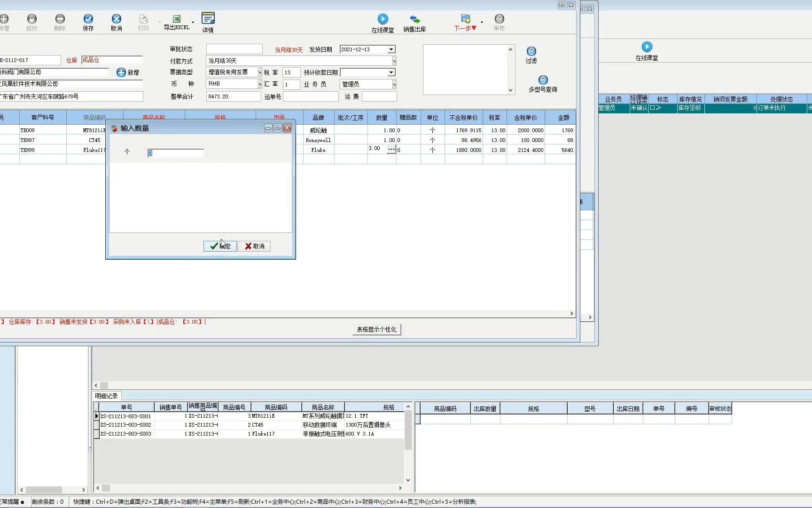Click the 税率 field showing 13
This screenshot has height=508, width=812.
click(x=291, y=72)
